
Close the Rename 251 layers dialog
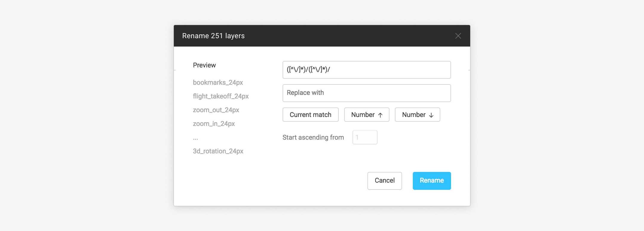[x=458, y=36]
